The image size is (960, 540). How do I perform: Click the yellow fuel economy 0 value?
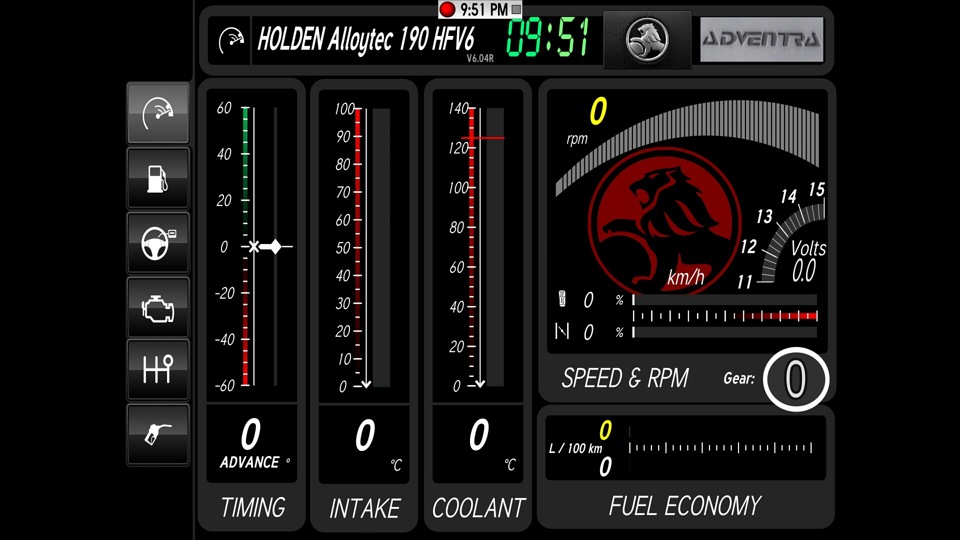tap(605, 430)
